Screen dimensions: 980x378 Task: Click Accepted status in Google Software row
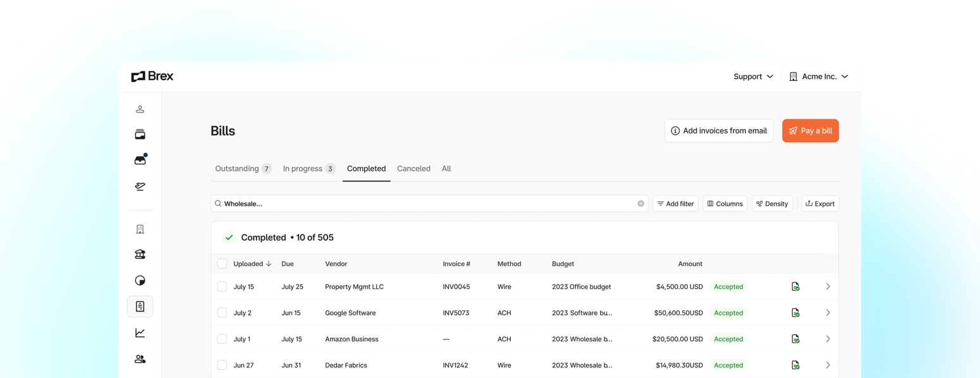point(728,313)
